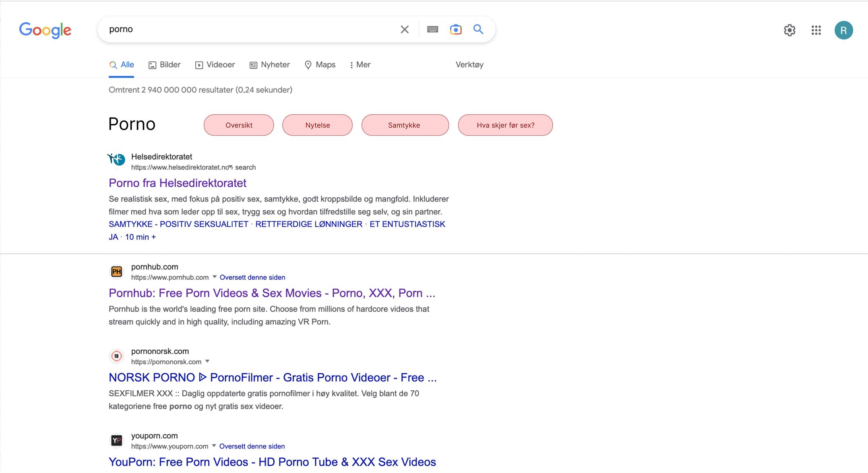The image size is (868, 473).
Task: Clear the search box with the X icon
Action: 405,29
